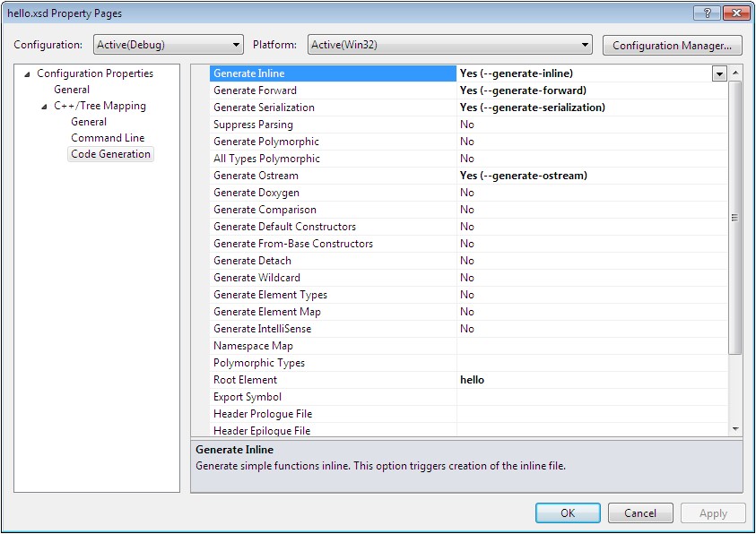Click the Help question mark button
The height and width of the screenshot is (534, 756).
[x=708, y=13]
